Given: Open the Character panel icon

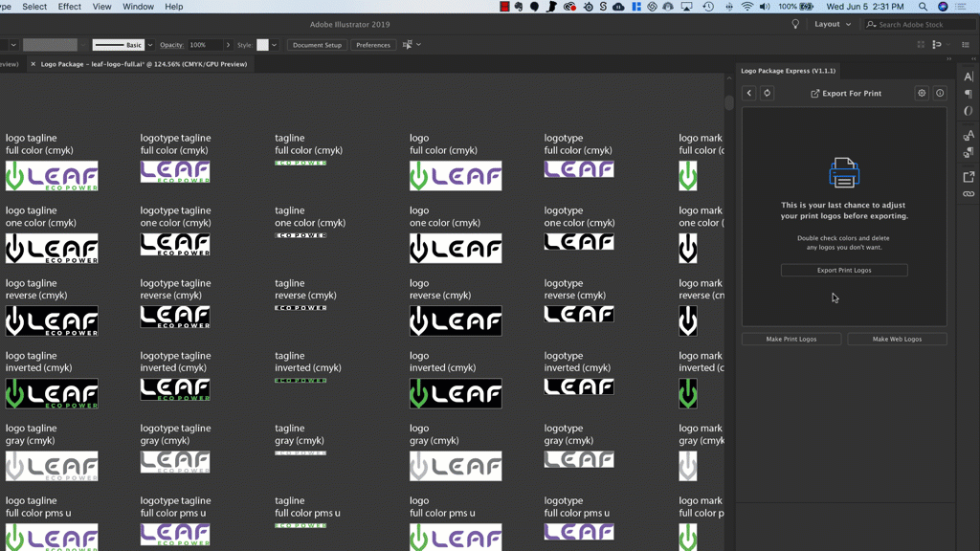Looking at the screenshot, I should point(969,77).
